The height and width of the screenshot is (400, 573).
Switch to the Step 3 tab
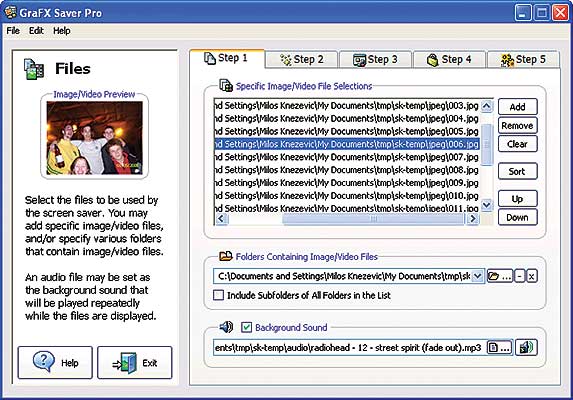coord(375,60)
